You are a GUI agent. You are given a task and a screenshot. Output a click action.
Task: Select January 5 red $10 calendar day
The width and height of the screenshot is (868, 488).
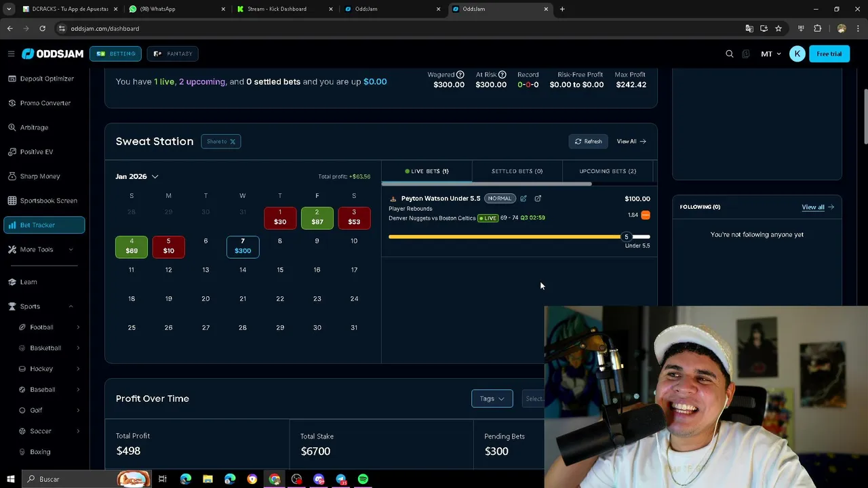[168, 247]
